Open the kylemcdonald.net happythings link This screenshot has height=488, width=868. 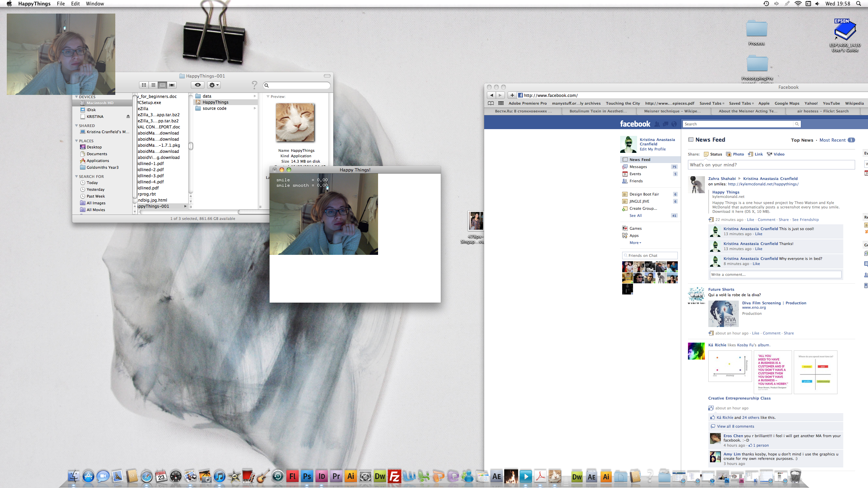[x=763, y=184]
